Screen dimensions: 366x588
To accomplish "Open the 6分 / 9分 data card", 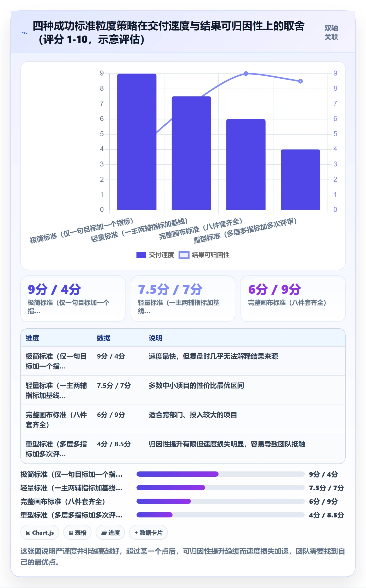I will [293, 299].
